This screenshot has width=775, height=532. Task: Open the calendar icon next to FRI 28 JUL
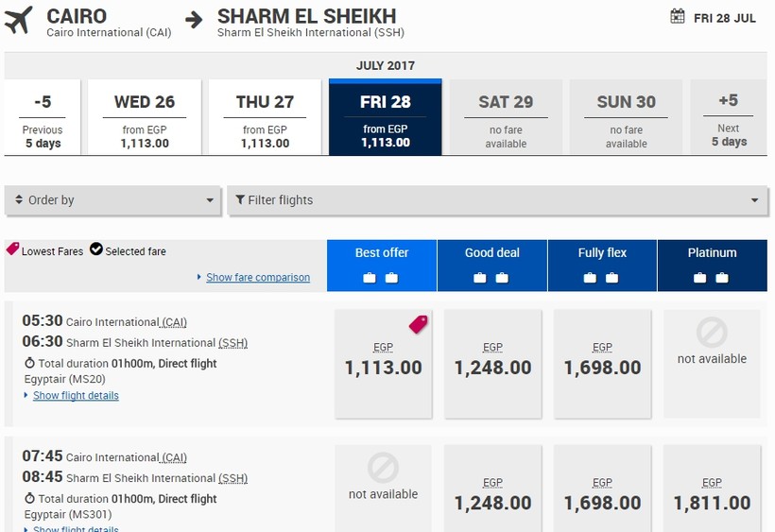click(678, 16)
